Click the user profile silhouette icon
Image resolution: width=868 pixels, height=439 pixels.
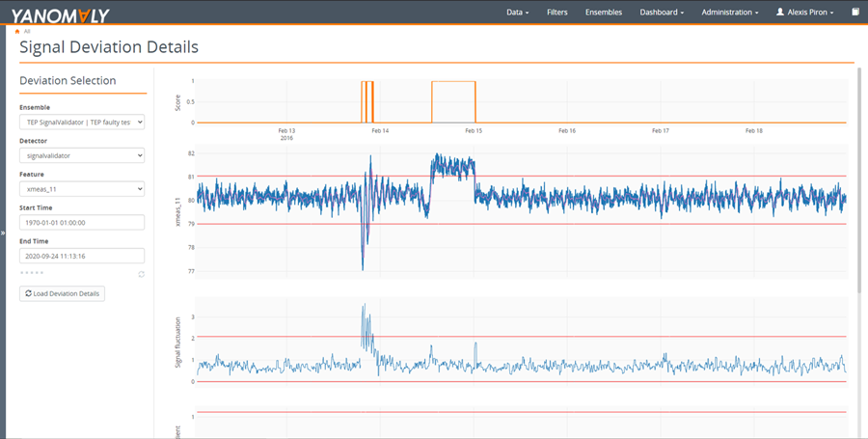tap(780, 12)
